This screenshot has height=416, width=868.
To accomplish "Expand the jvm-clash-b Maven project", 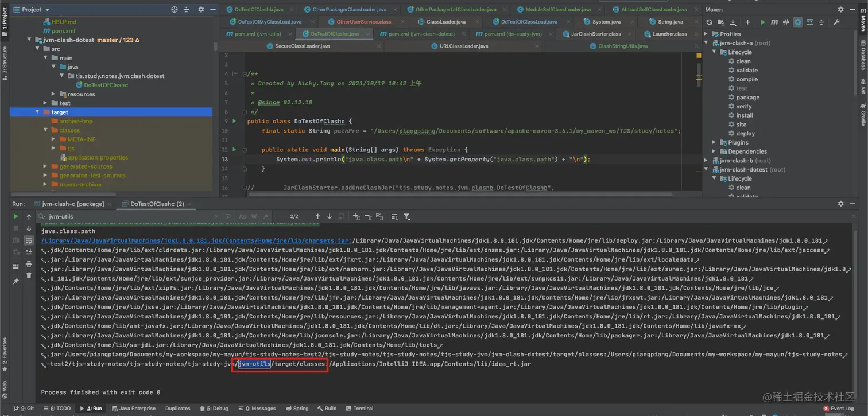I will 707,161.
